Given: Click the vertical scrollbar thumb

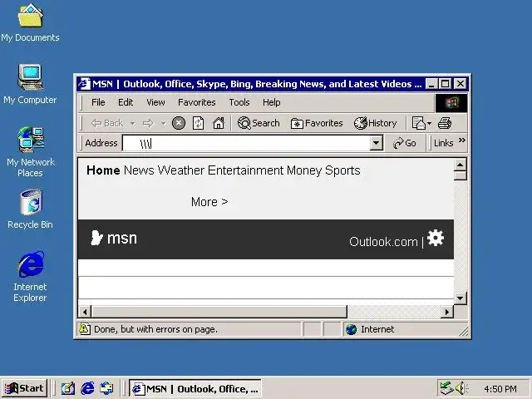Looking at the screenshot, I should 460,175.
